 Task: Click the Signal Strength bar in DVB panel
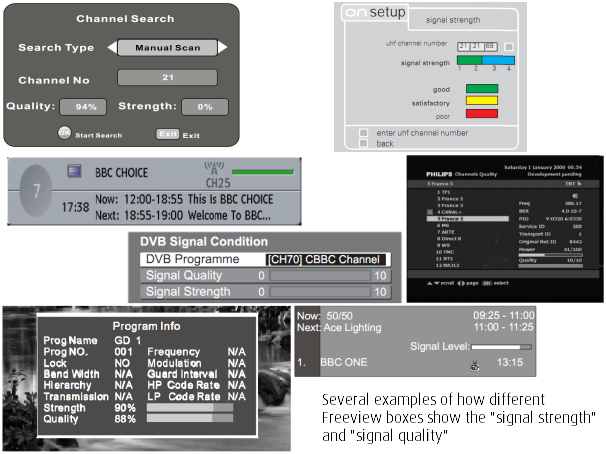[320, 292]
